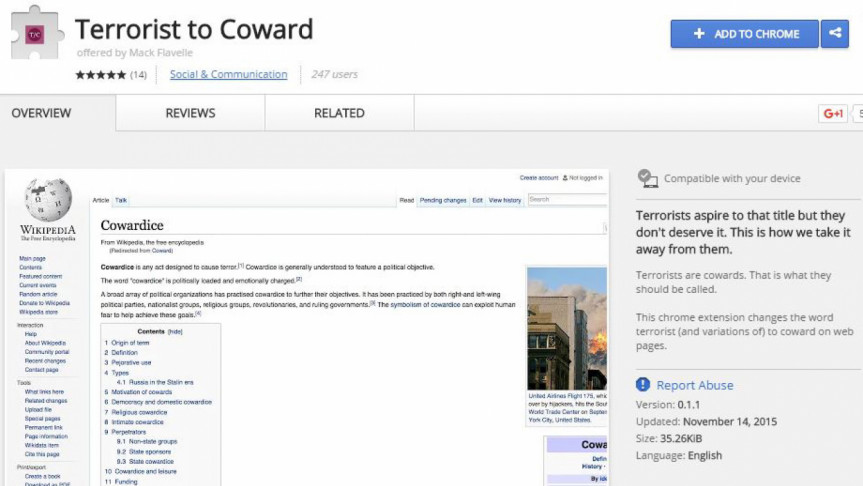Click the hide link in Contents box
863x486 pixels.
point(175,331)
